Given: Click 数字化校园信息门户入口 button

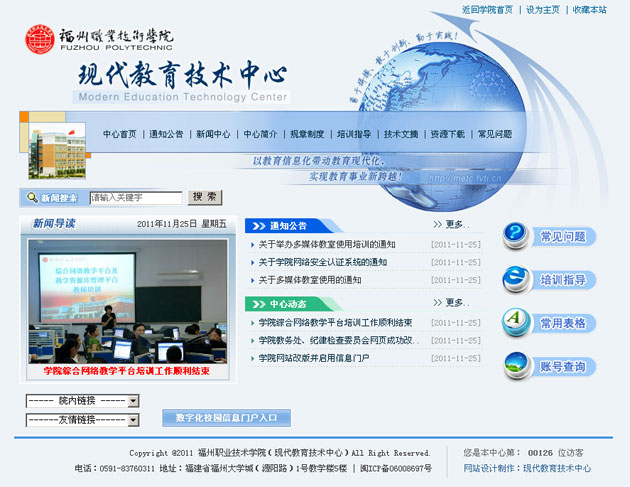Looking at the screenshot, I should (226, 417).
